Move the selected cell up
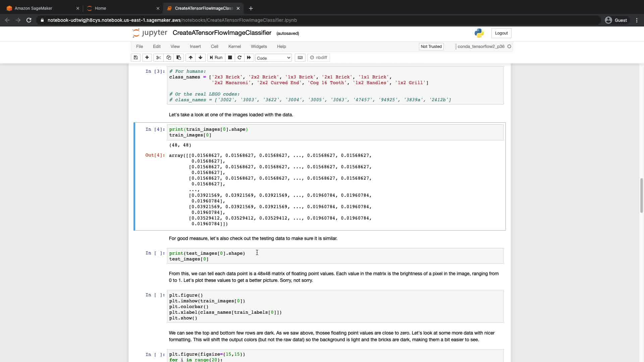 click(x=191, y=58)
